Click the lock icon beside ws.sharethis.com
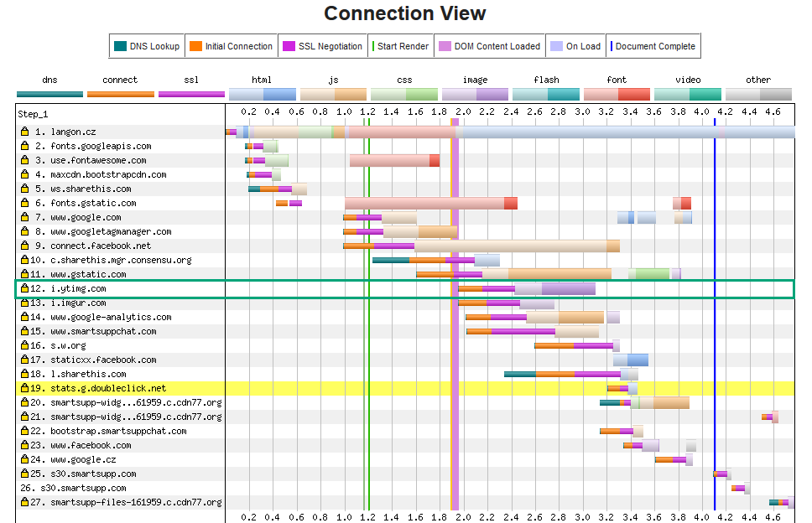The width and height of the screenshot is (812, 523). pos(24,189)
